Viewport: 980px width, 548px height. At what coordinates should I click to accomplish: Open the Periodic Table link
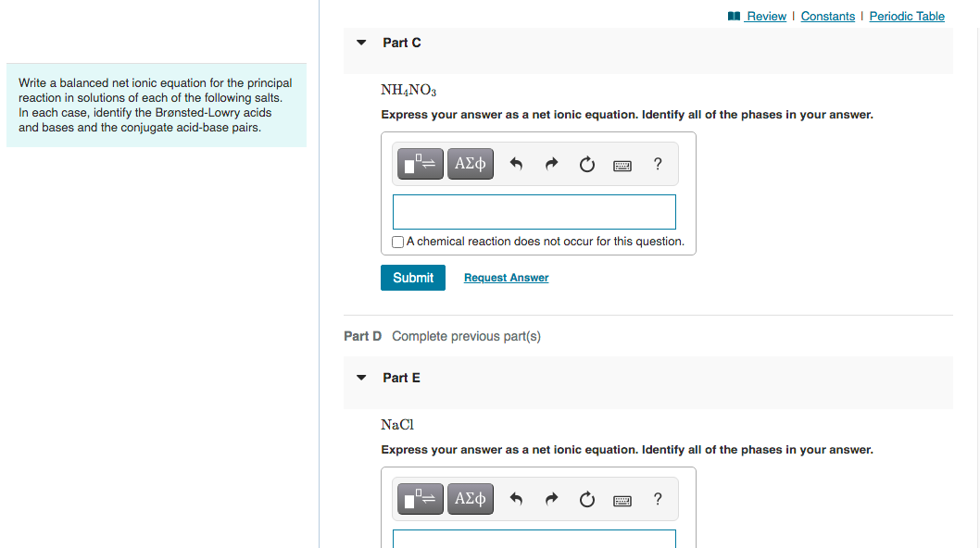click(x=906, y=16)
